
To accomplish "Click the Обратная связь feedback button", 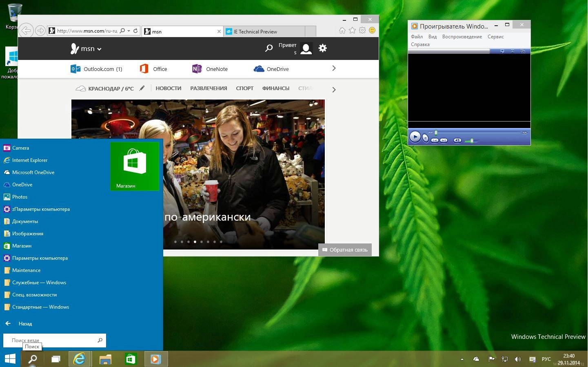I will coord(345,250).
